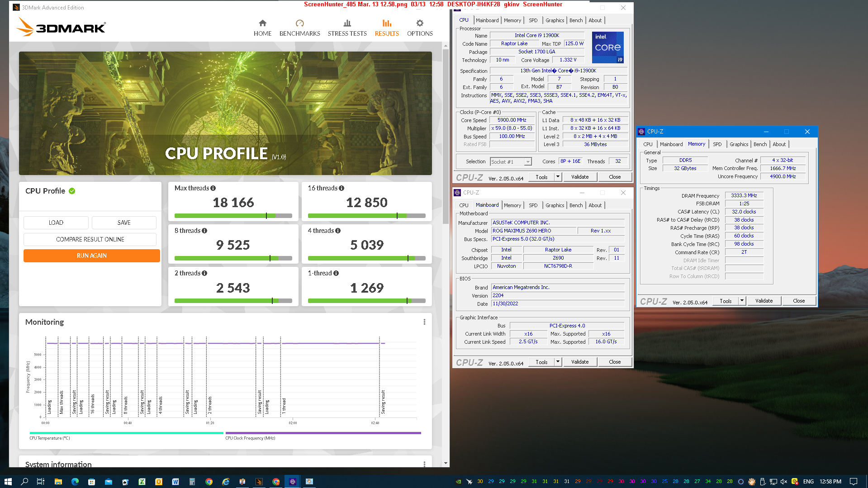The height and width of the screenshot is (488, 868).
Task: Click the DRAM Frequency 3333.3 MHz value
Action: coord(744,195)
